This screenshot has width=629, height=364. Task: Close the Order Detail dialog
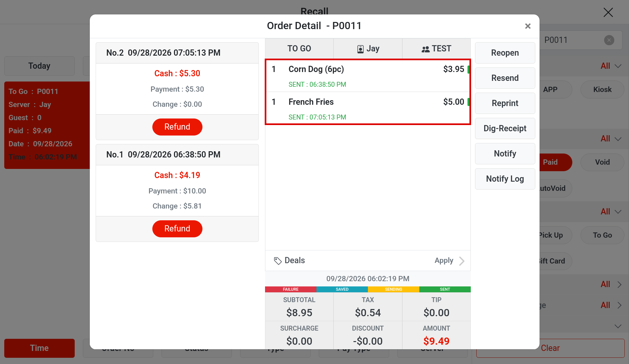click(527, 26)
